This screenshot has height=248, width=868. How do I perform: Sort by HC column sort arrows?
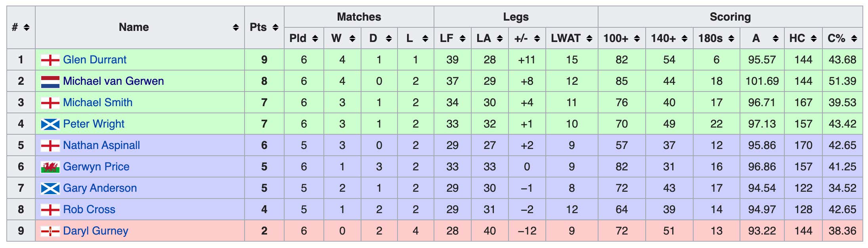814,38
